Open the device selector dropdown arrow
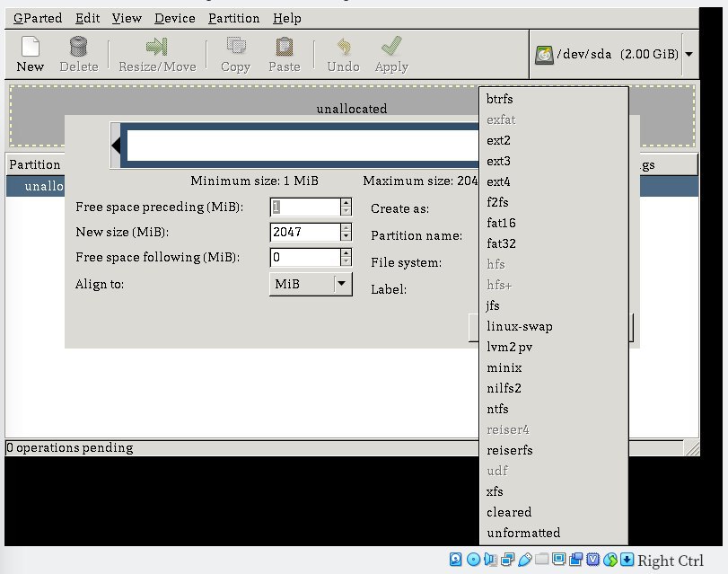 (689, 55)
